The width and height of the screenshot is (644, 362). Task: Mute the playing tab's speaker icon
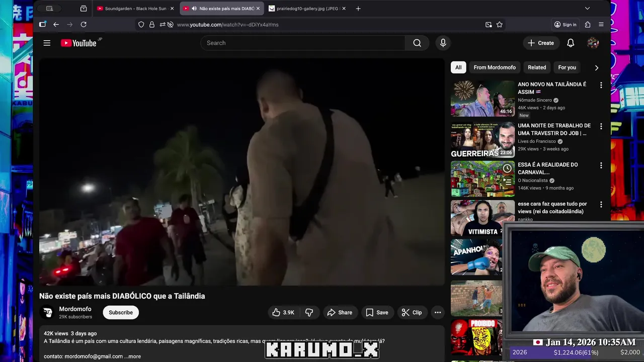point(194,9)
